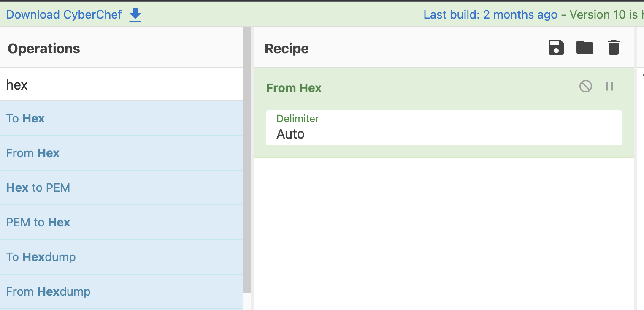Image resolution: width=644 pixels, height=310 pixels.
Task: Select the To Hexdump operation
Action: 41,257
